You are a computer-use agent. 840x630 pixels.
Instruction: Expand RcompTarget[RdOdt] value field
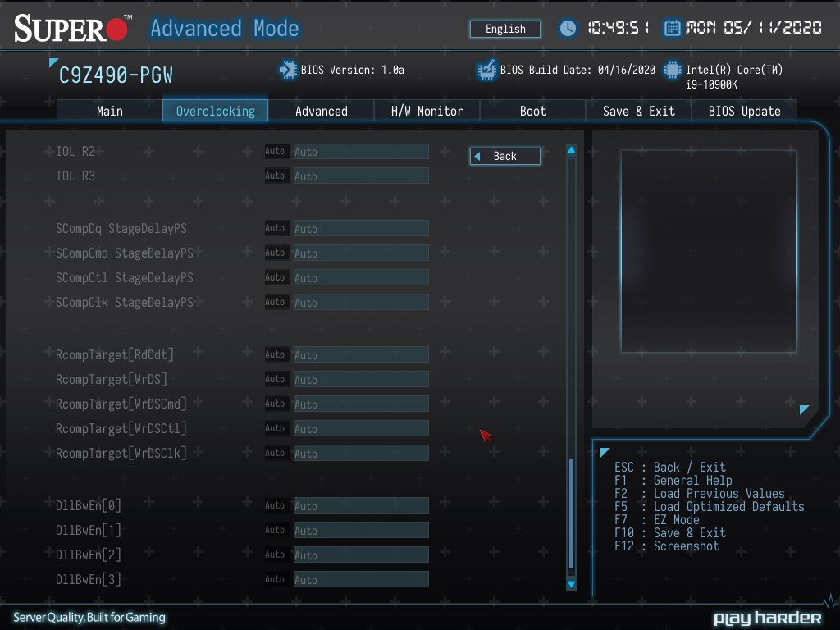point(361,355)
